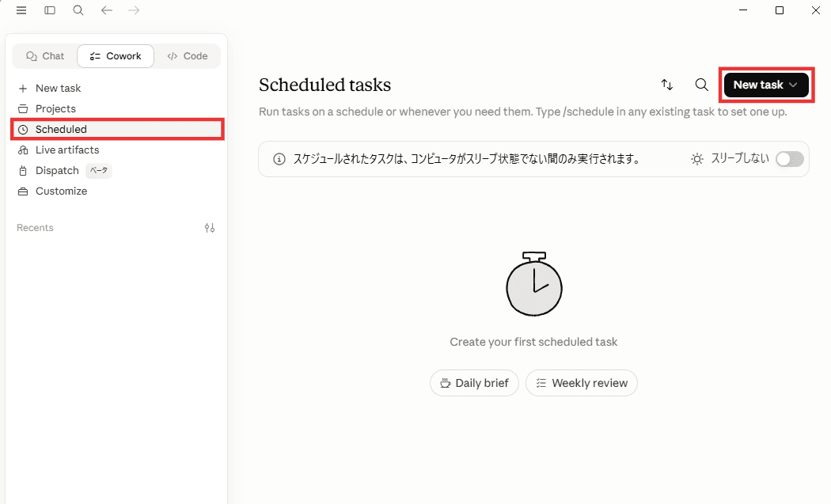
Task: Go forward with the right arrow
Action: (x=134, y=10)
